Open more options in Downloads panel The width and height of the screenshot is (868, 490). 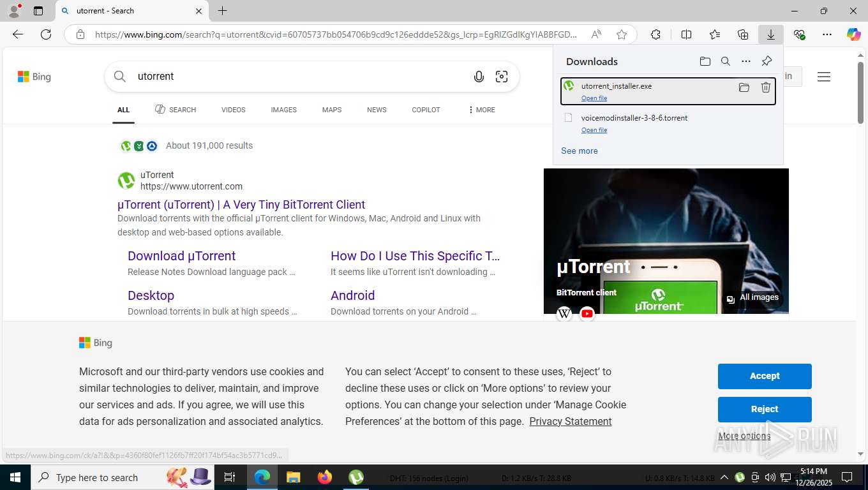[x=746, y=61]
